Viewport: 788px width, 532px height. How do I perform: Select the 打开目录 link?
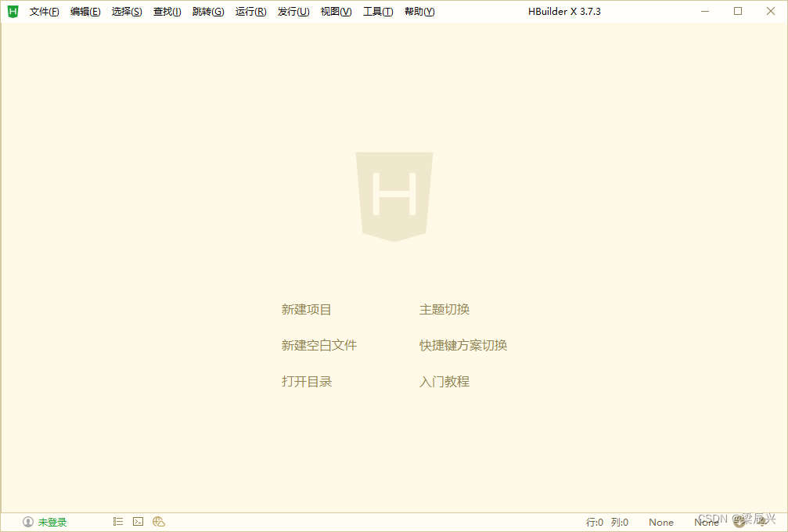point(307,382)
